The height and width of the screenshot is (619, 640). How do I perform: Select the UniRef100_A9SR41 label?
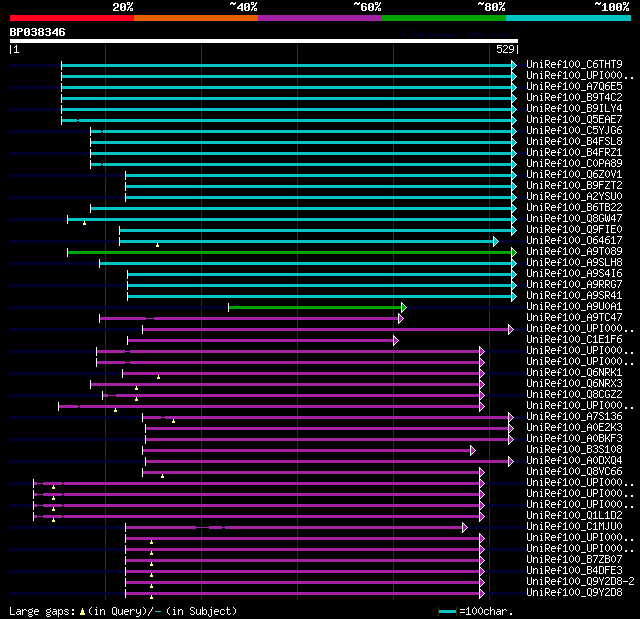(x=574, y=295)
